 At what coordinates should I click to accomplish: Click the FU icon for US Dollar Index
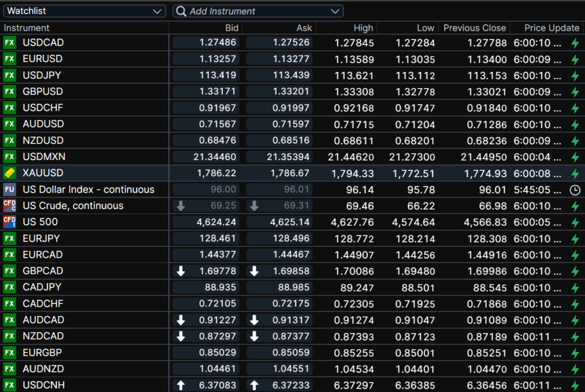click(9, 190)
